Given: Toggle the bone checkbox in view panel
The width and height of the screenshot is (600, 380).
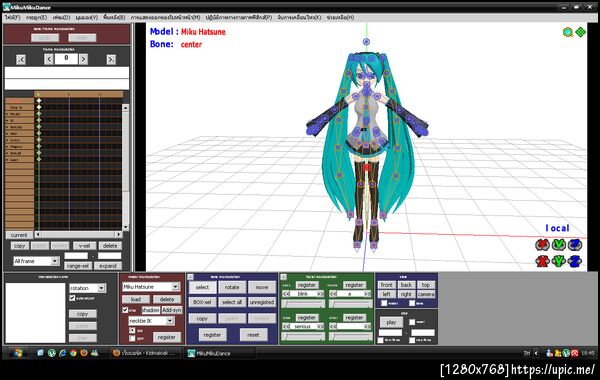Looking at the screenshot, I should point(412,303).
